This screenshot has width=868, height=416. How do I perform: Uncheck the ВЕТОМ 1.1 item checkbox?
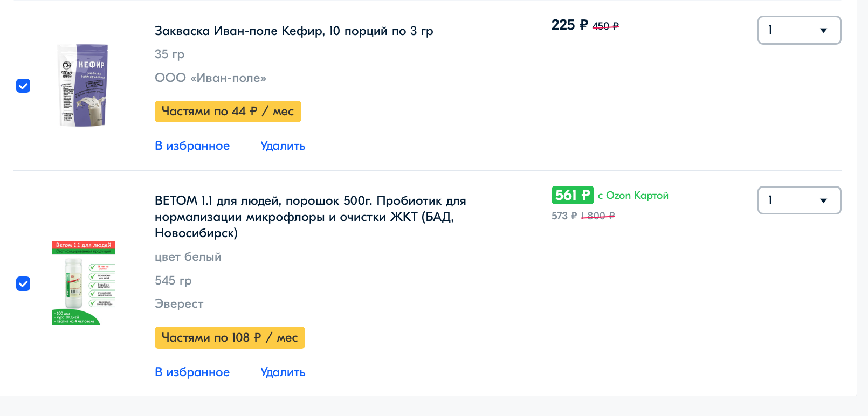pos(23,283)
